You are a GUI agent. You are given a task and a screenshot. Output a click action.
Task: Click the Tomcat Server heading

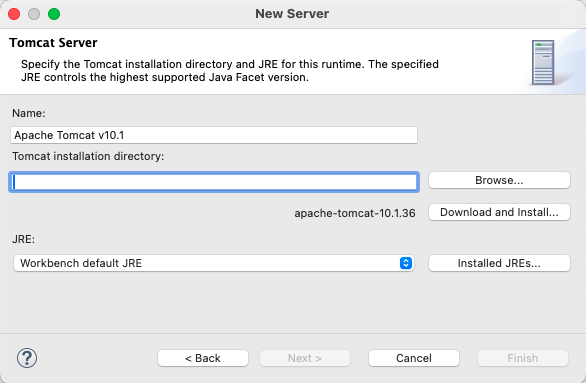coord(53,43)
